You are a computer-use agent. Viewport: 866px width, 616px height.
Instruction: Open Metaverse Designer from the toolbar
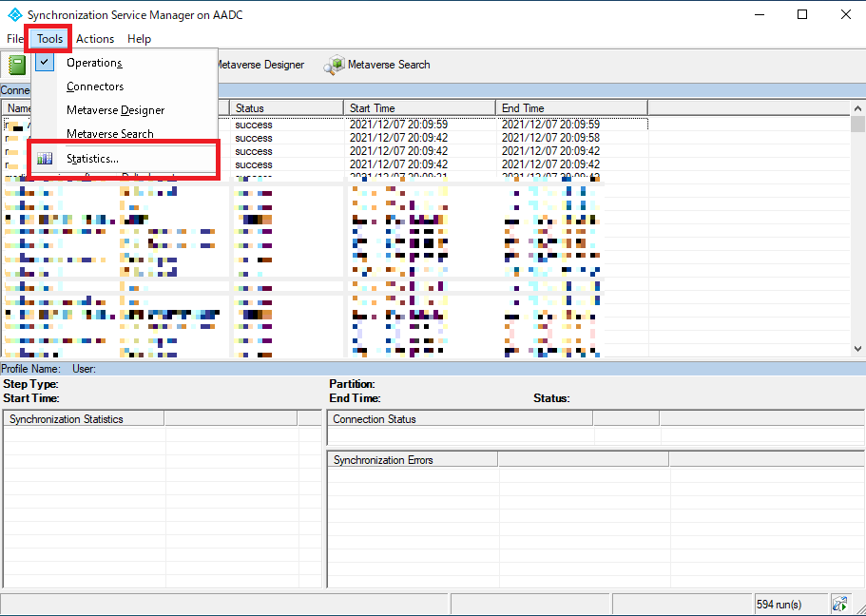click(x=259, y=65)
